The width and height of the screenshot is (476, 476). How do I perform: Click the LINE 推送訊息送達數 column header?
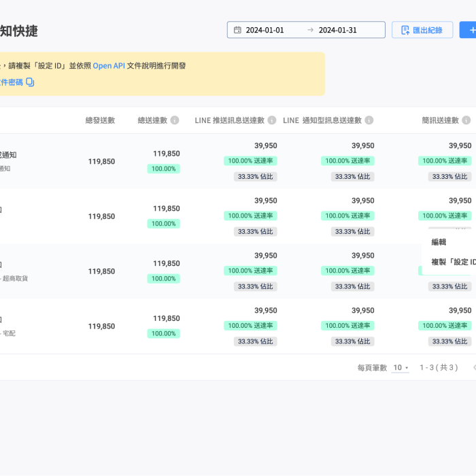(230, 120)
